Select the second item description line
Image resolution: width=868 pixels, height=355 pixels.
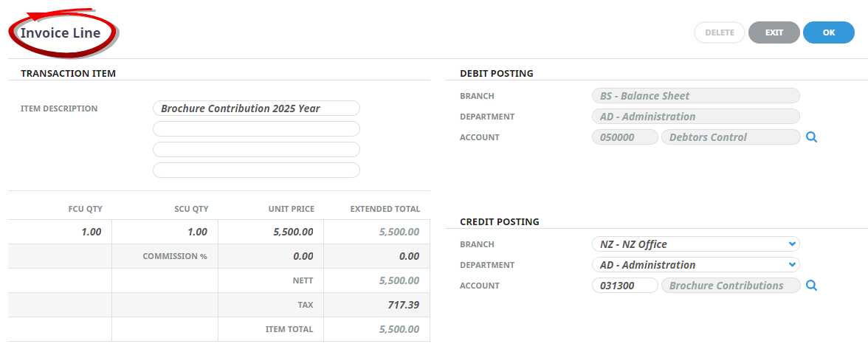256,129
